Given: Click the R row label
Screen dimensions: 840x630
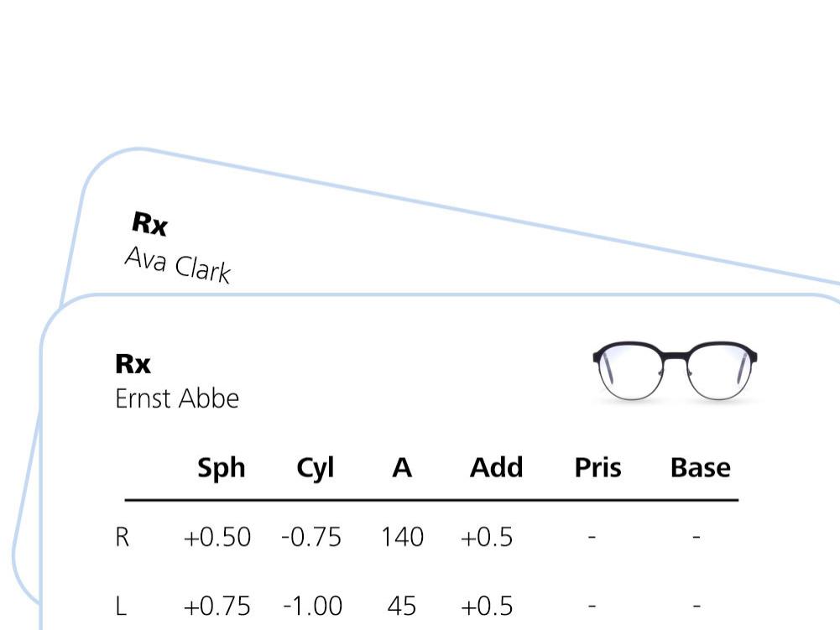Looking at the screenshot, I should pyautogui.click(x=123, y=537).
